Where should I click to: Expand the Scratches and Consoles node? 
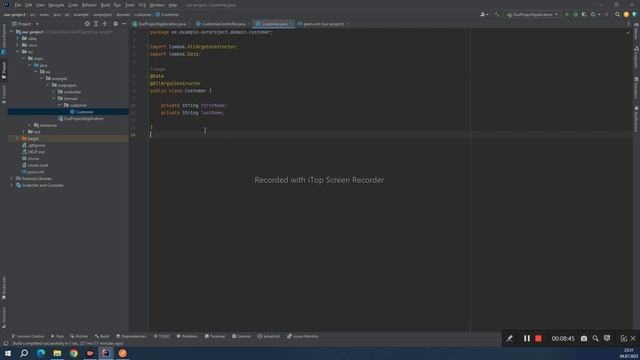pos(11,185)
